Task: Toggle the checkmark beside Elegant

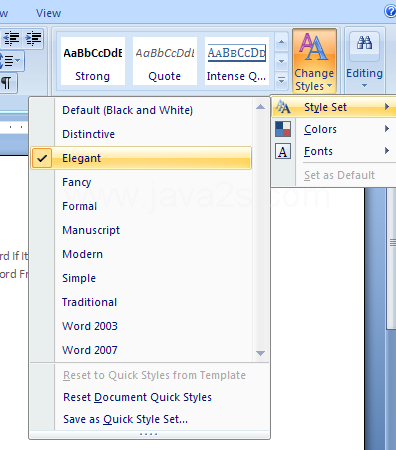Action: click(x=42, y=158)
